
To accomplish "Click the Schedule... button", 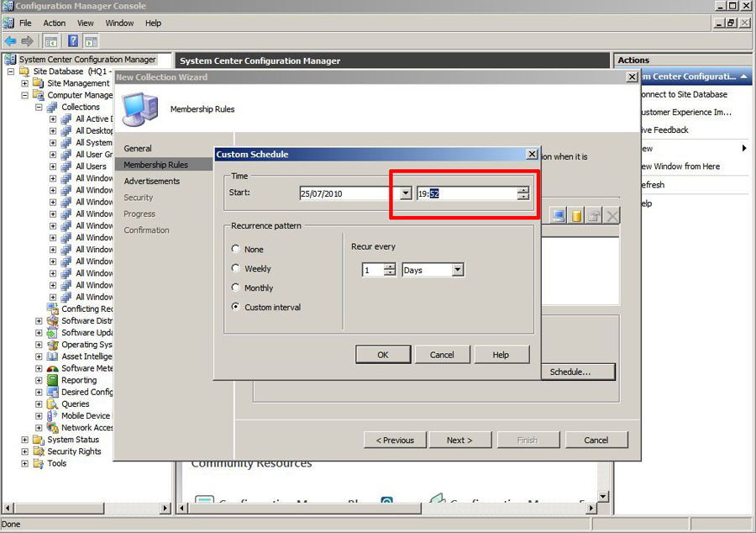I will point(578,372).
